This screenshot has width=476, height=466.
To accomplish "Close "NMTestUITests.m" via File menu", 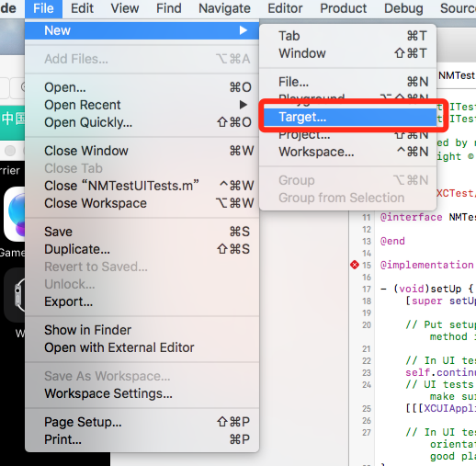I will 142,186.
